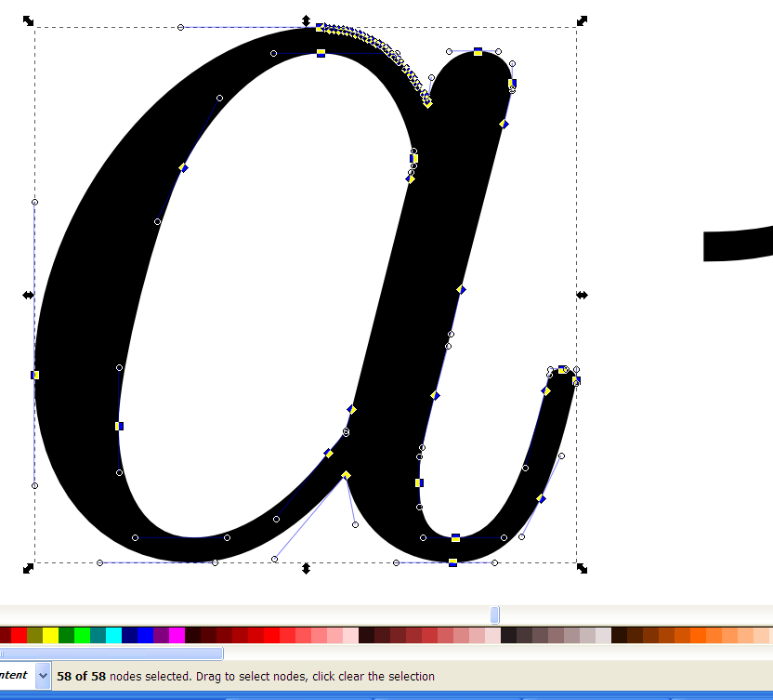
Task: Click the diagonal arrow handle at selection bottom-right
Action: [583, 570]
